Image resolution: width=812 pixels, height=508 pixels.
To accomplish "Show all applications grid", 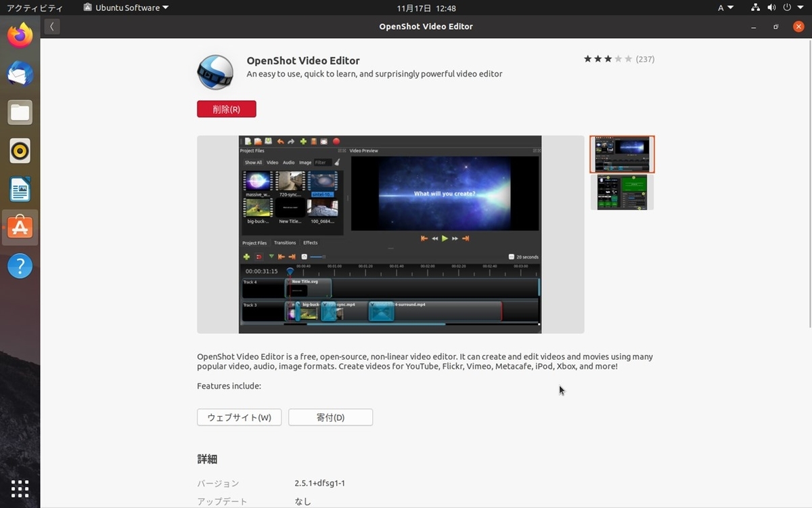I will tap(20, 488).
